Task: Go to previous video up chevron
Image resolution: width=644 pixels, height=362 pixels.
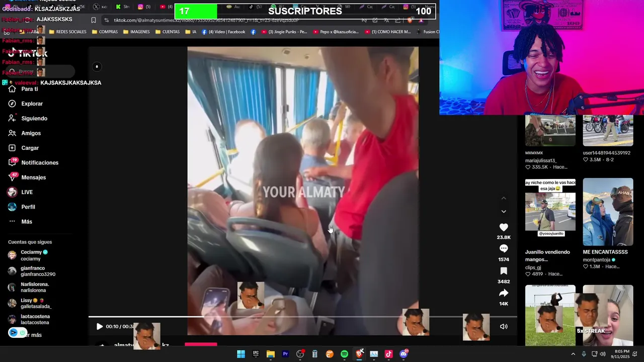Action: point(504,199)
